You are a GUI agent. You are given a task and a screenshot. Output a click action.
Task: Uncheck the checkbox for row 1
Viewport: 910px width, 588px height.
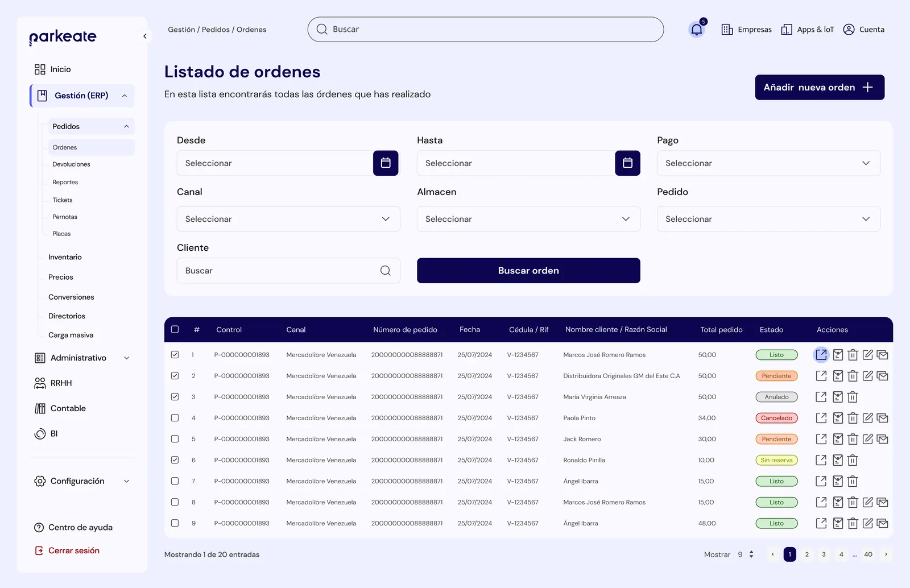[175, 354]
